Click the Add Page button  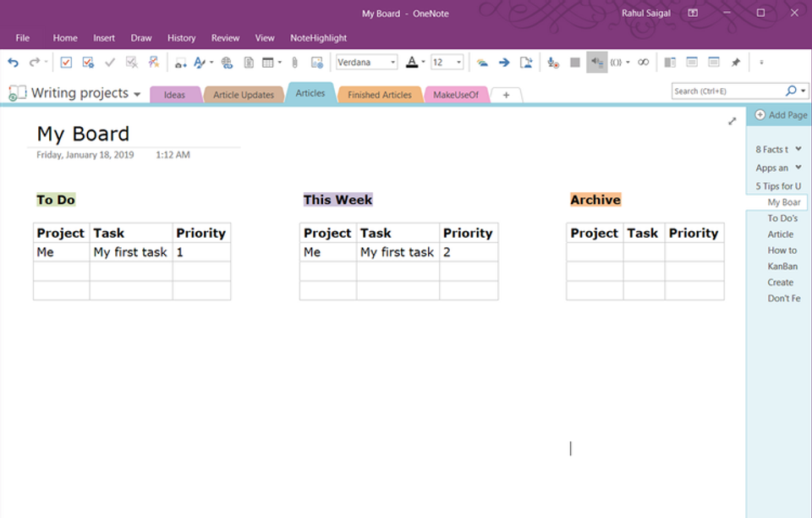781,115
